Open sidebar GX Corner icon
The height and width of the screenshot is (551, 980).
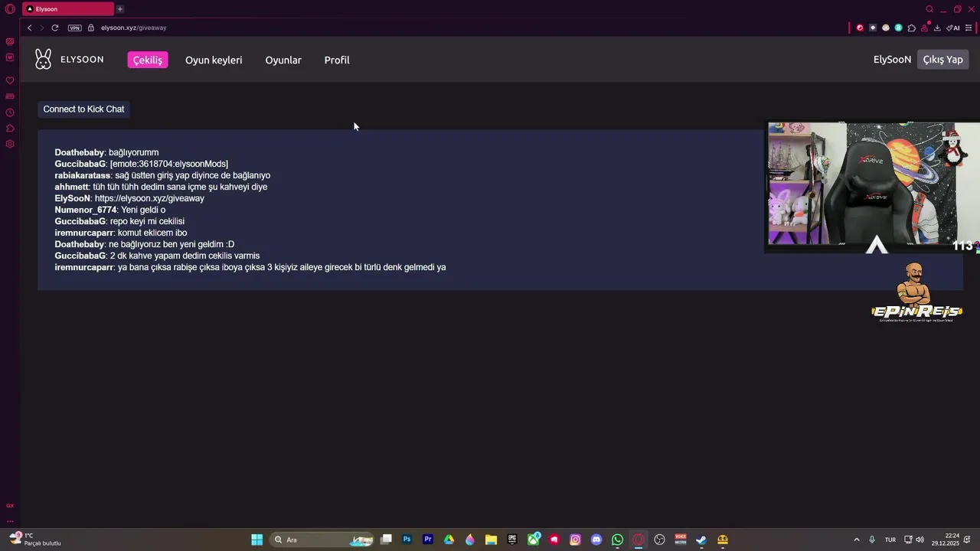(x=10, y=41)
